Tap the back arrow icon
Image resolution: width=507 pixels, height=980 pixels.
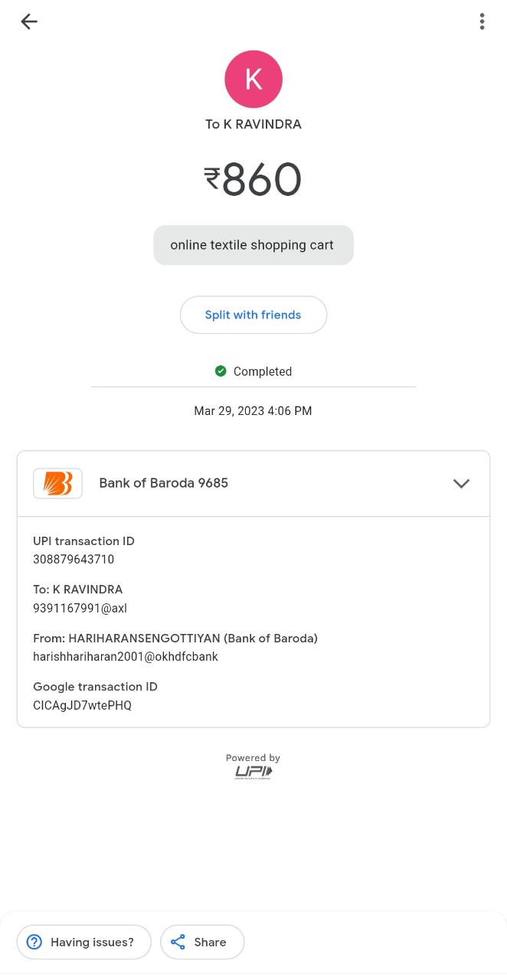pos(29,21)
